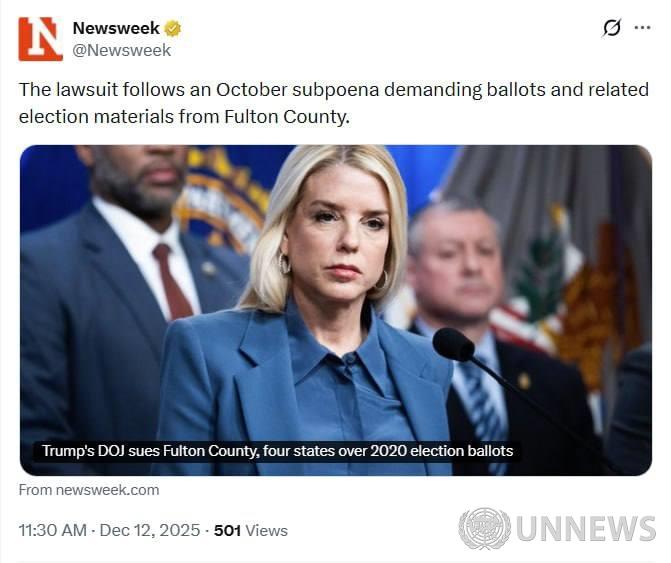Open the Newsweek display name link
The width and height of the screenshot is (671, 563).
click(116, 28)
